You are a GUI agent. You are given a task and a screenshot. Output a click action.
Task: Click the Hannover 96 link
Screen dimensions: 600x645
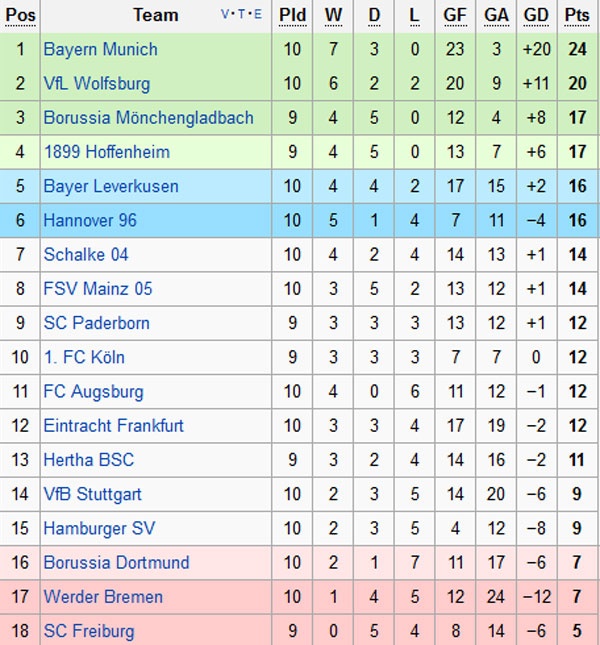90,220
